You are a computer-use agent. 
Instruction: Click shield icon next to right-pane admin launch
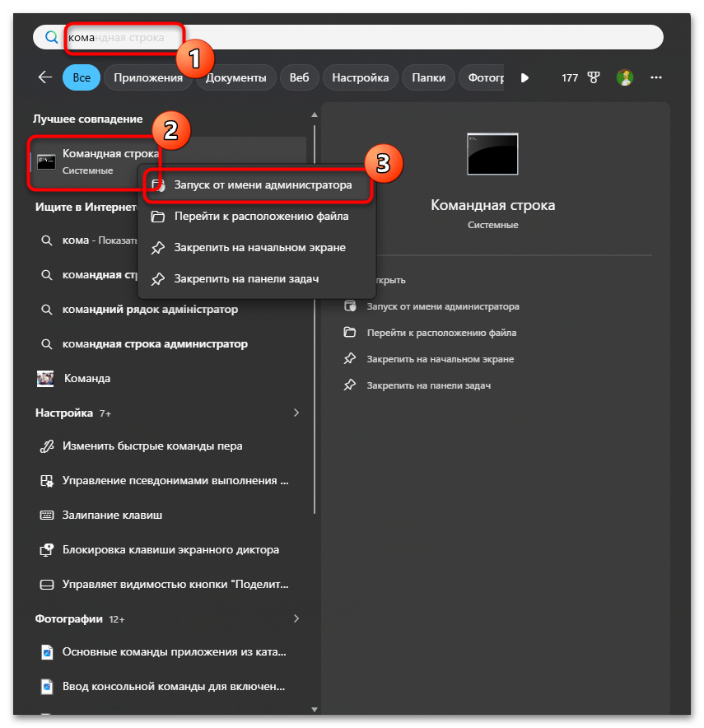pyautogui.click(x=350, y=306)
